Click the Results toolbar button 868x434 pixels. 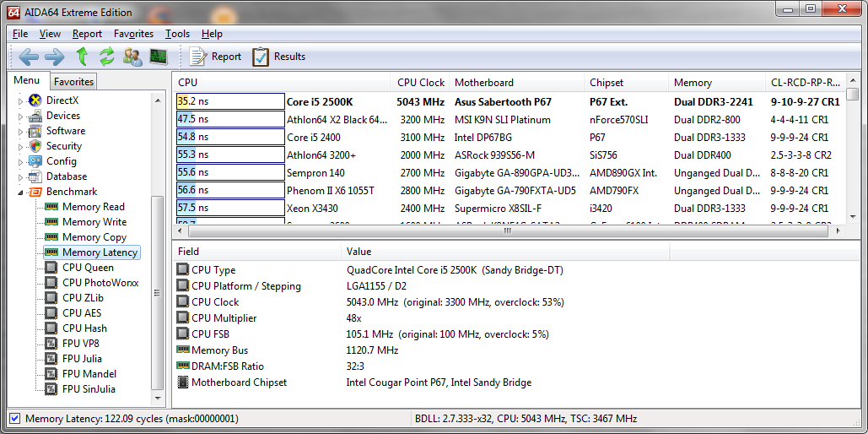coord(279,57)
